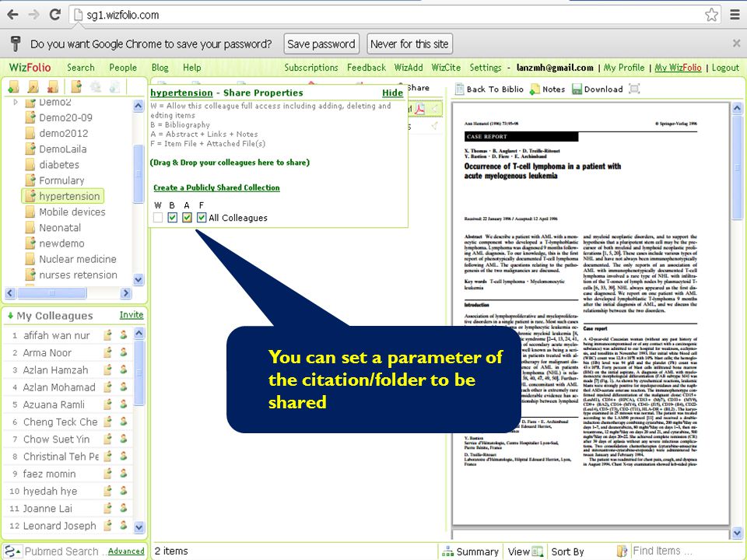Click the Hide link in Share Properties
Image resolution: width=747 pixels, height=560 pixels.
point(392,93)
